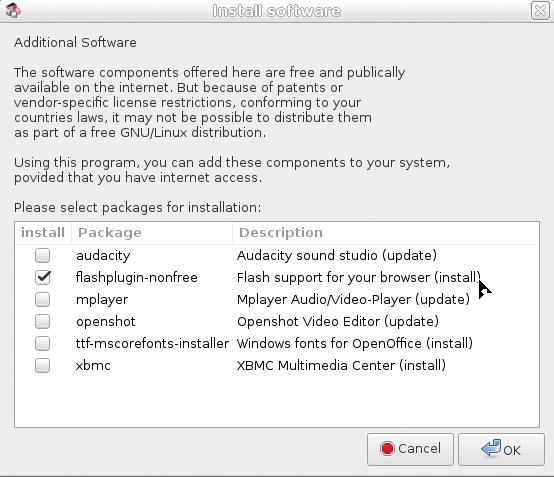Click the app icon in the title bar
554x477 pixels.
point(13,10)
